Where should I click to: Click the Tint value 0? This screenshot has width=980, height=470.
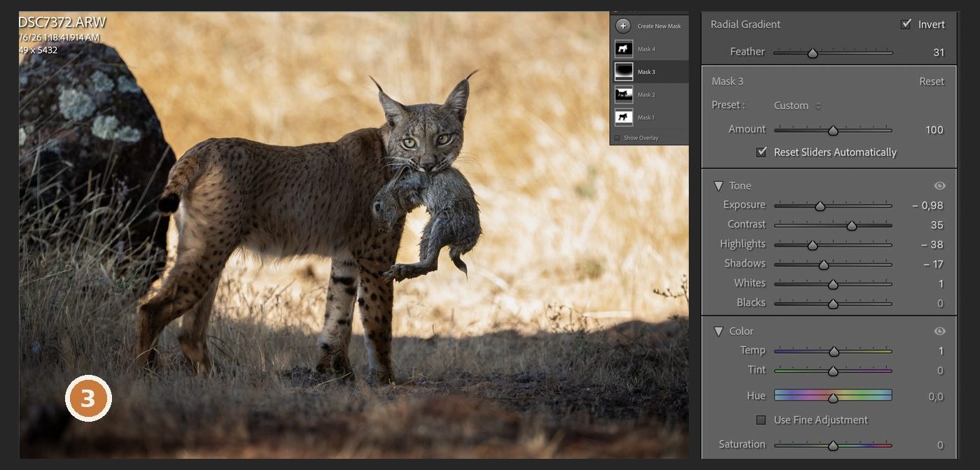(x=940, y=370)
